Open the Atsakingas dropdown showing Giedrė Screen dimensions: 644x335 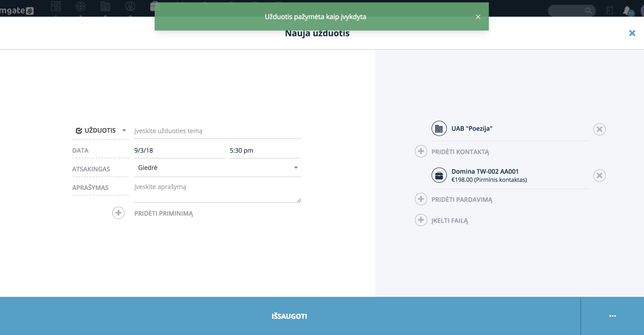click(x=217, y=168)
